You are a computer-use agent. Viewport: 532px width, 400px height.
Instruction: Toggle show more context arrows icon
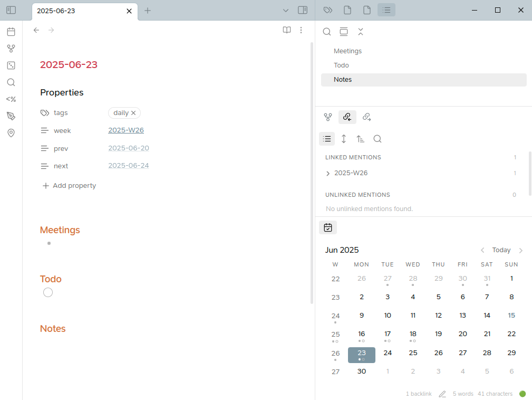click(344, 139)
